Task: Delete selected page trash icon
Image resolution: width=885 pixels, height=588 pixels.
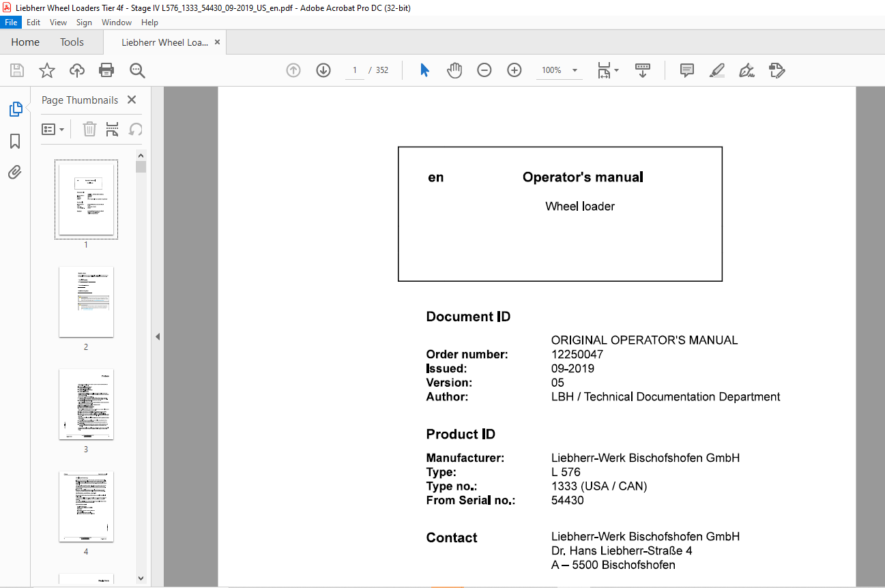Action: pos(89,129)
